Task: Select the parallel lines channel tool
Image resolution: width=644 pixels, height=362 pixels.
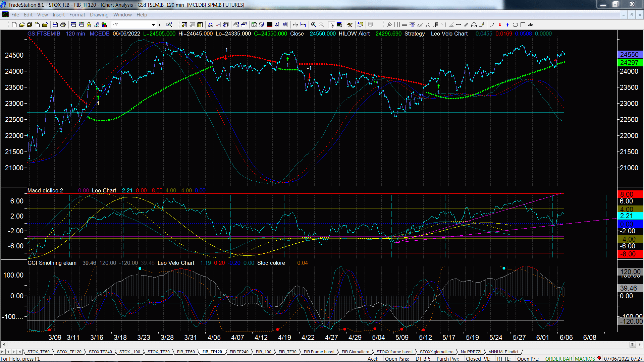Action: click(466, 25)
